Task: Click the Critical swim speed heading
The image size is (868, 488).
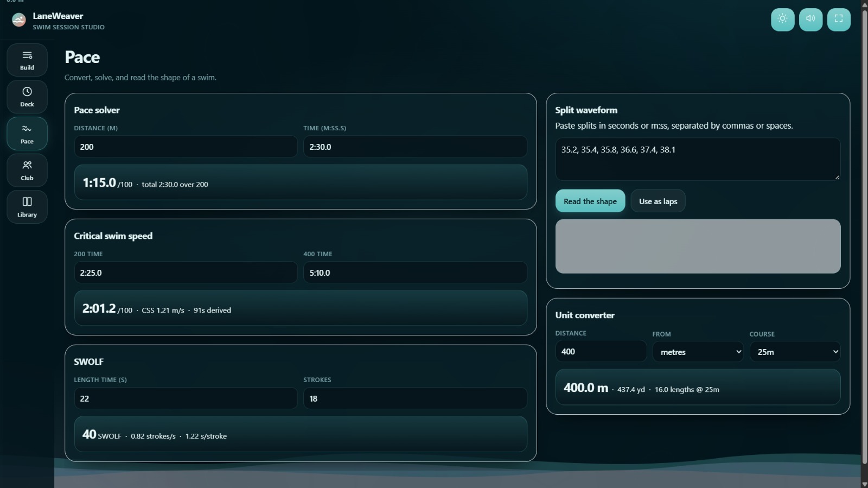Action: tap(113, 236)
